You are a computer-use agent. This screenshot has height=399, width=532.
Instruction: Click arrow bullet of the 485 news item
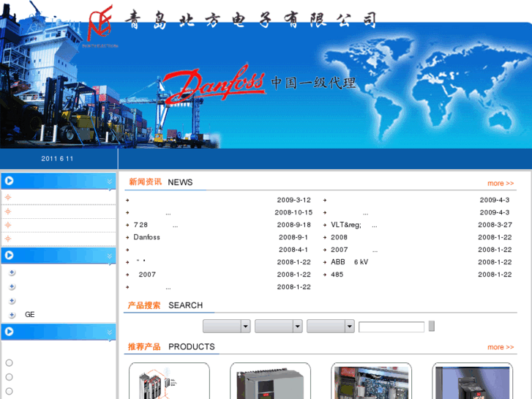pos(325,275)
